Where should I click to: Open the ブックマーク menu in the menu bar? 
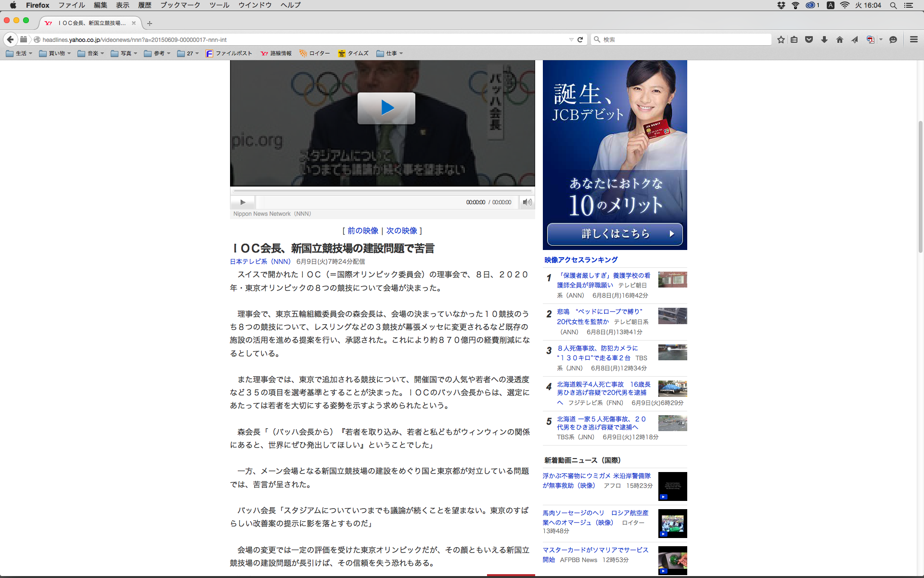click(x=180, y=5)
